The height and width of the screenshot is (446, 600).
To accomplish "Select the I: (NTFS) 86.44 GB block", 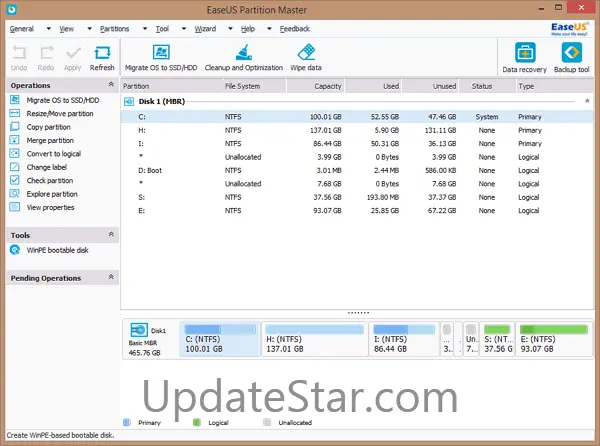I will coord(404,339).
